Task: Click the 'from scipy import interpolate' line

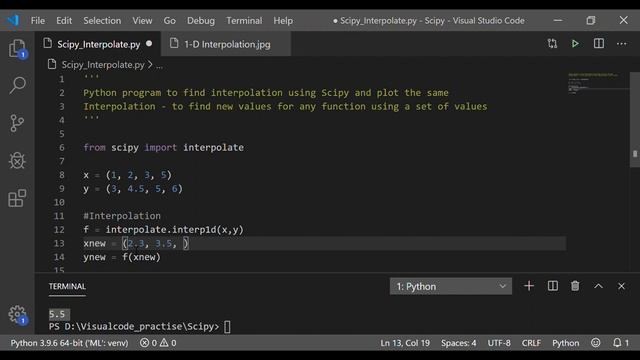Action: [163, 147]
